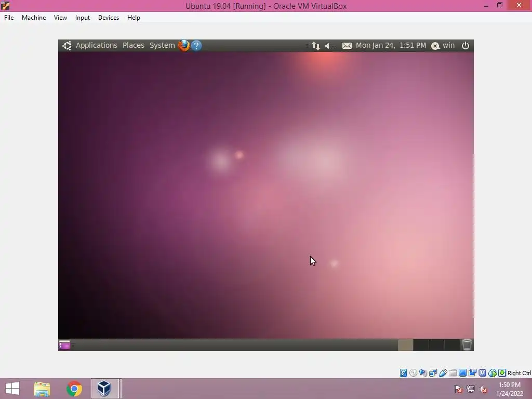
Task: Click the display status icon
Action: pos(462,373)
